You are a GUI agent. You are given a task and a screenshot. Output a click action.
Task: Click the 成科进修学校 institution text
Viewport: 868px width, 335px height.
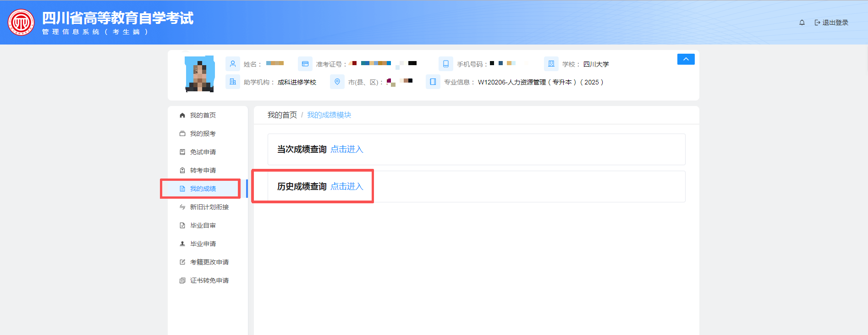coord(297,82)
